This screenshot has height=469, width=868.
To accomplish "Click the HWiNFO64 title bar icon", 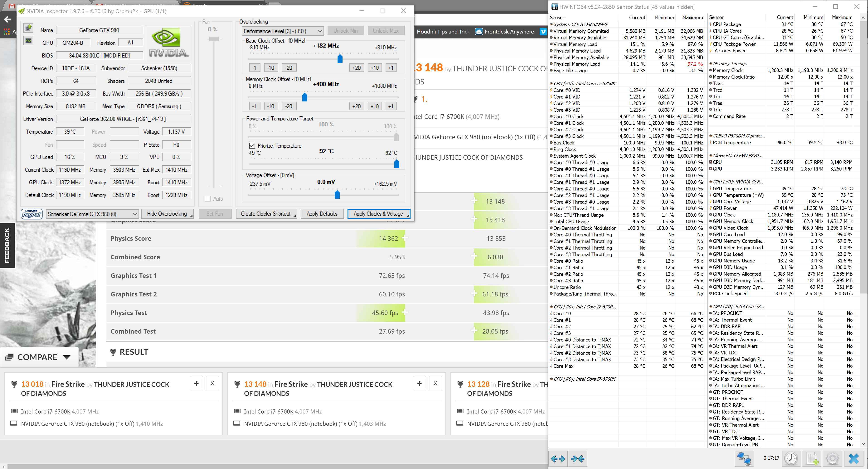I will click(554, 7).
